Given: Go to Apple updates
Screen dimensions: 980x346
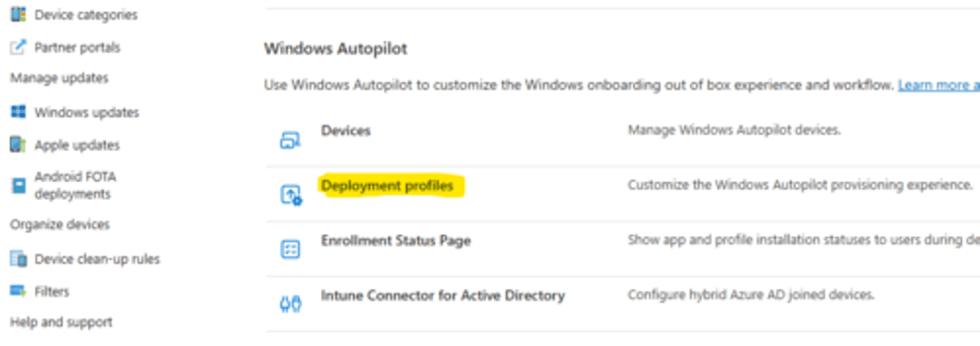Looking at the screenshot, I should pos(77,145).
